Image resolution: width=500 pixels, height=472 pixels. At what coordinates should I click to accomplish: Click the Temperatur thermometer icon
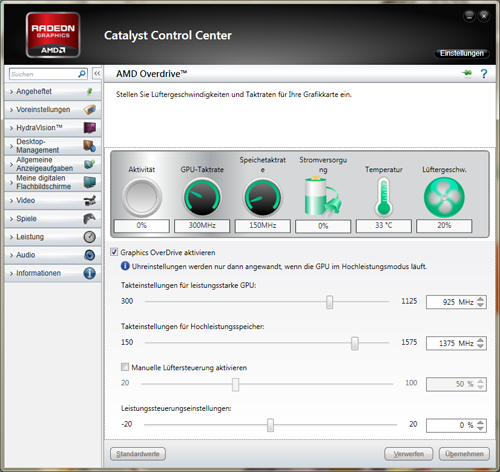(x=384, y=197)
